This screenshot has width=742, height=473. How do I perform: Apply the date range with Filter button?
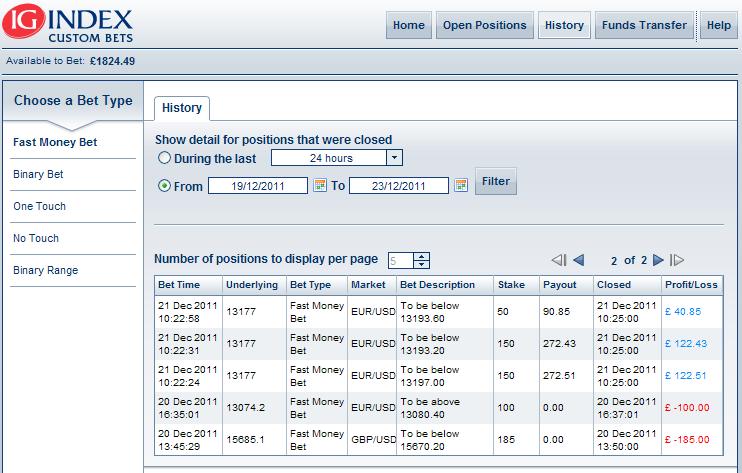tap(496, 181)
